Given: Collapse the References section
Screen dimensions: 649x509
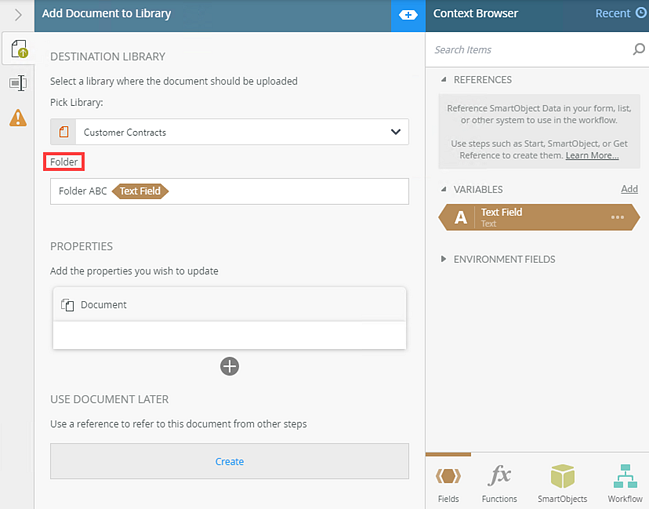Looking at the screenshot, I should (x=445, y=80).
